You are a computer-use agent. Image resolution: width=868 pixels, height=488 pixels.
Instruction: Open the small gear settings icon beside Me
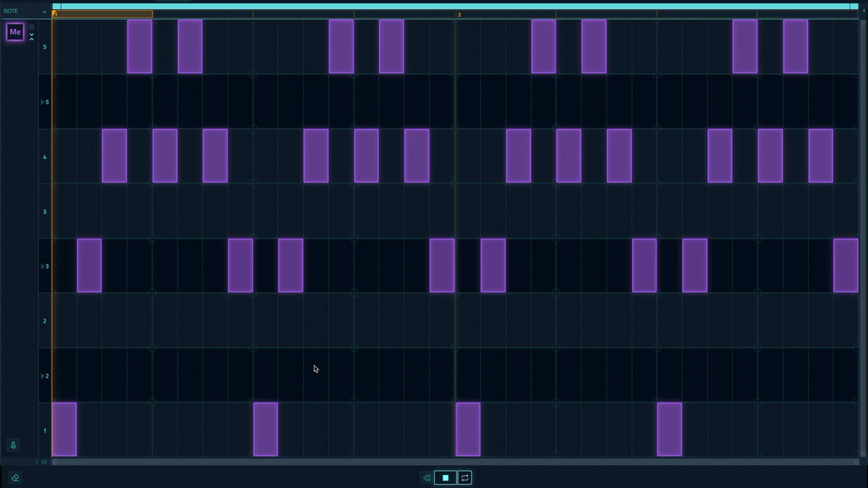tap(32, 27)
